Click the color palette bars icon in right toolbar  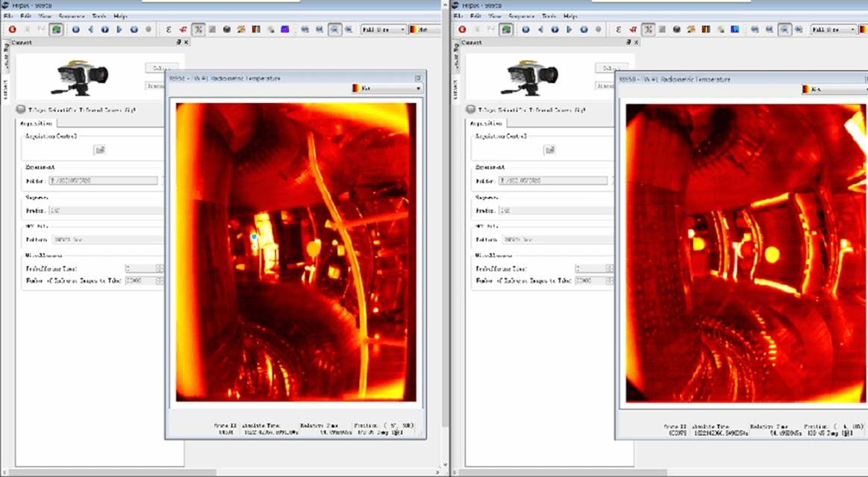pyautogui.click(x=705, y=30)
